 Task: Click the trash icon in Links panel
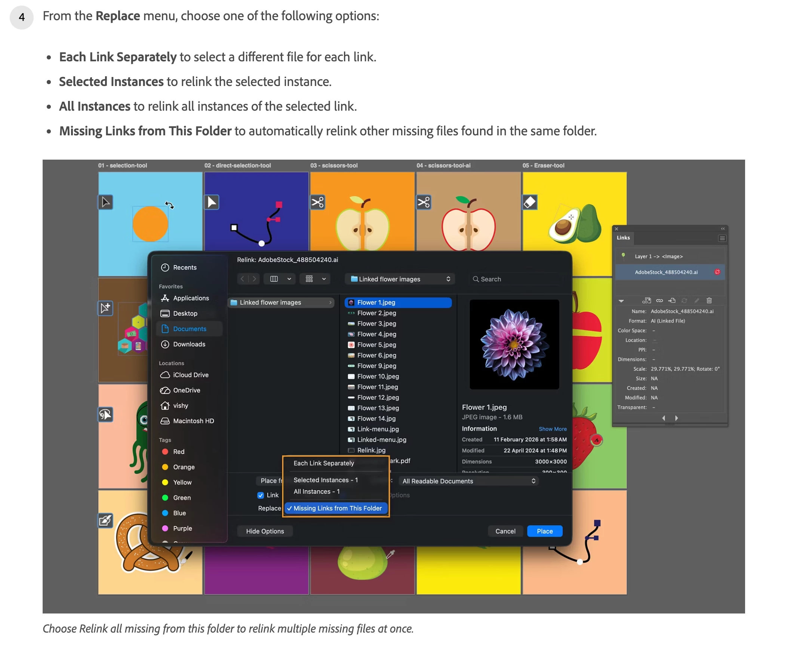pos(709,301)
